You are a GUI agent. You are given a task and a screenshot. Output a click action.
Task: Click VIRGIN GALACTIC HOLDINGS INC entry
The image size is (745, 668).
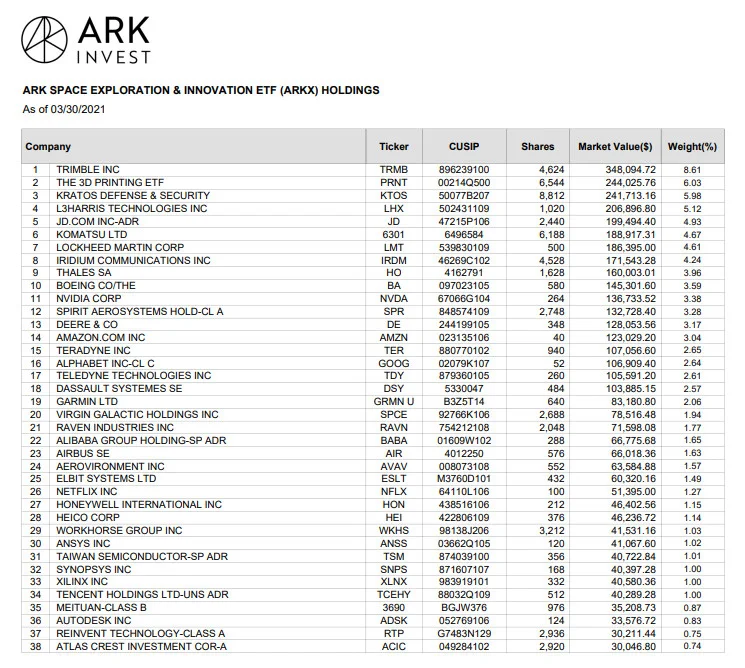click(x=137, y=414)
